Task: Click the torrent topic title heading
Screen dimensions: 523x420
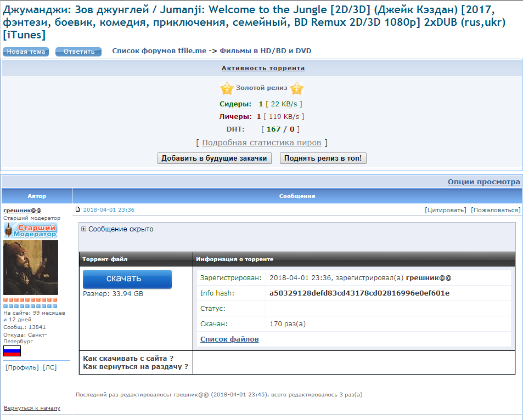Action: tap(254, 22)
